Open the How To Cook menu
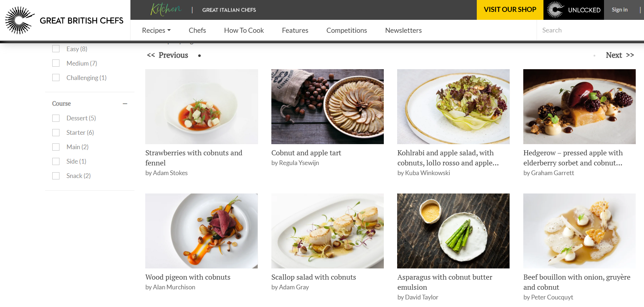 [x=244, y=30]
